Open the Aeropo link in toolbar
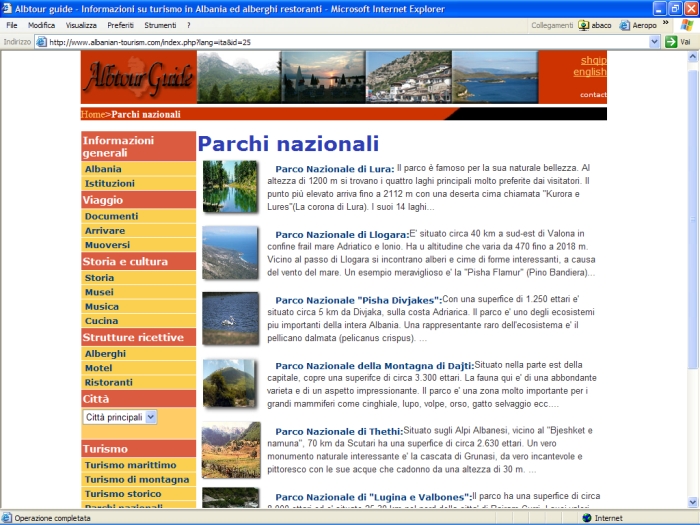Screen dimensions: 700x525 tap(638, 25)
